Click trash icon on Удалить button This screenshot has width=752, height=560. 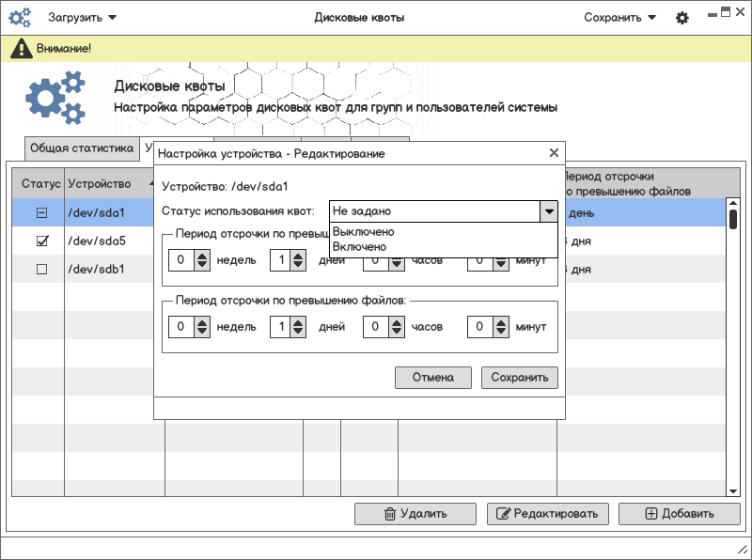[389, 514]
